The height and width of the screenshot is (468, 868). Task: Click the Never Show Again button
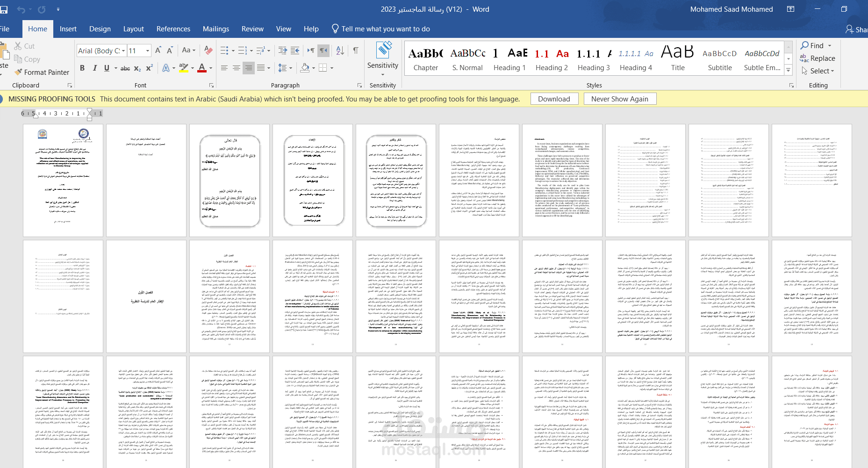pyautogui.click(x=620, y=99)
